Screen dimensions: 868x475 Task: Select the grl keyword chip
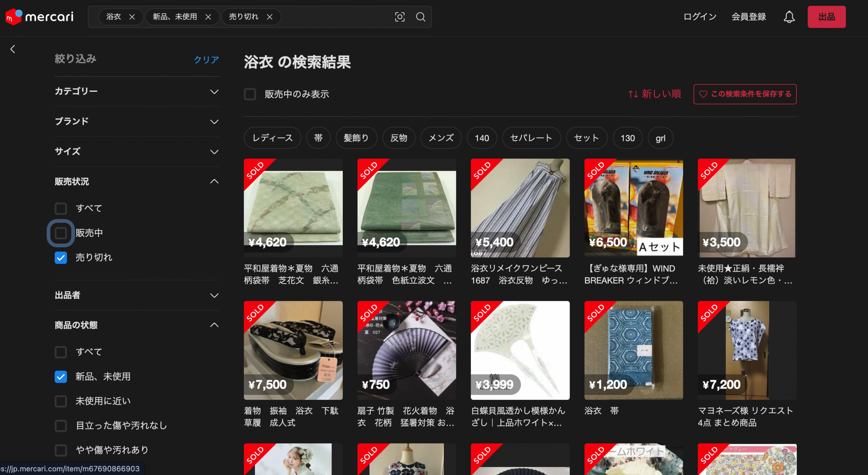click(660, 138)
